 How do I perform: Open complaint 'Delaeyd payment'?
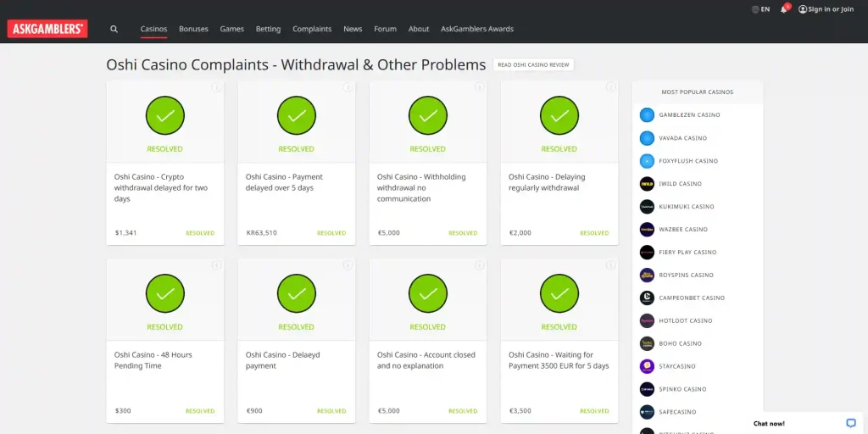pos(283,360)
